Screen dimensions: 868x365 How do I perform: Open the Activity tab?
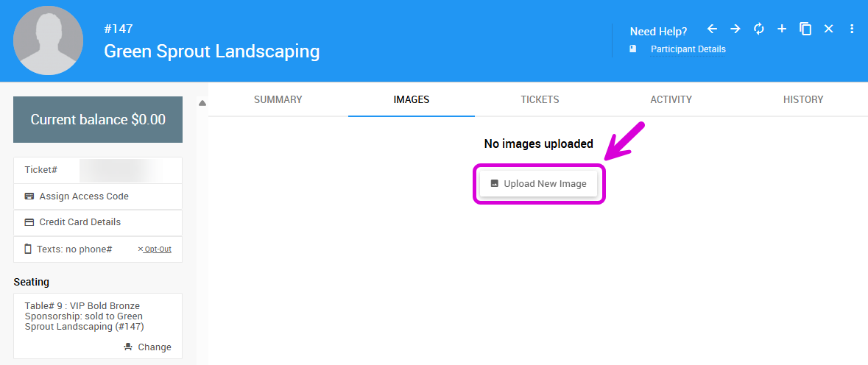pos(671,99)
